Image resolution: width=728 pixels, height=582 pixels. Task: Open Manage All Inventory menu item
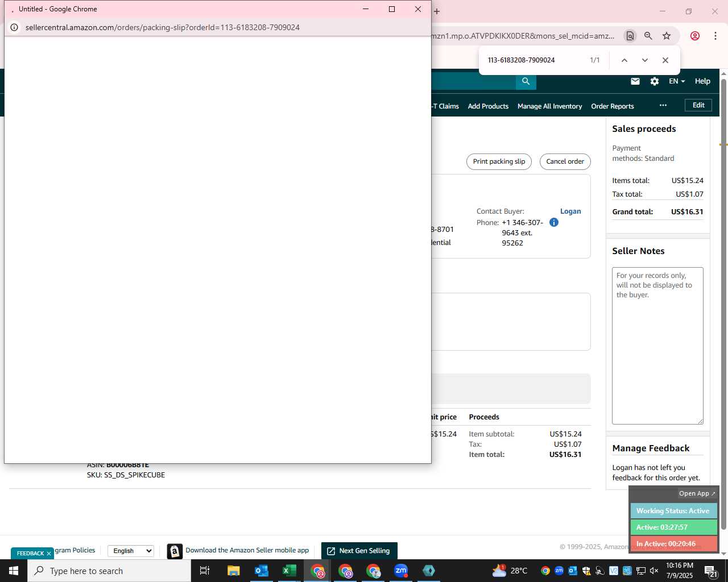550,106
